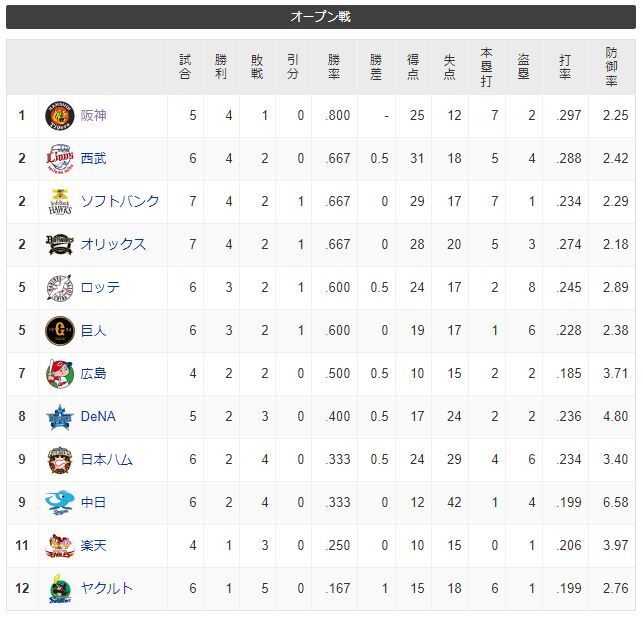Click the Hanshin Tigers team logo
643x617 pixels.
60,116
